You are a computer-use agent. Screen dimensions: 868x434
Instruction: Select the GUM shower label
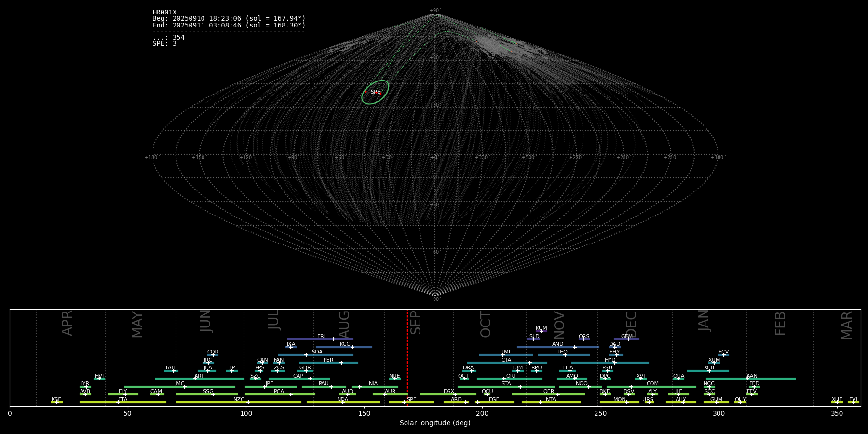716,400
